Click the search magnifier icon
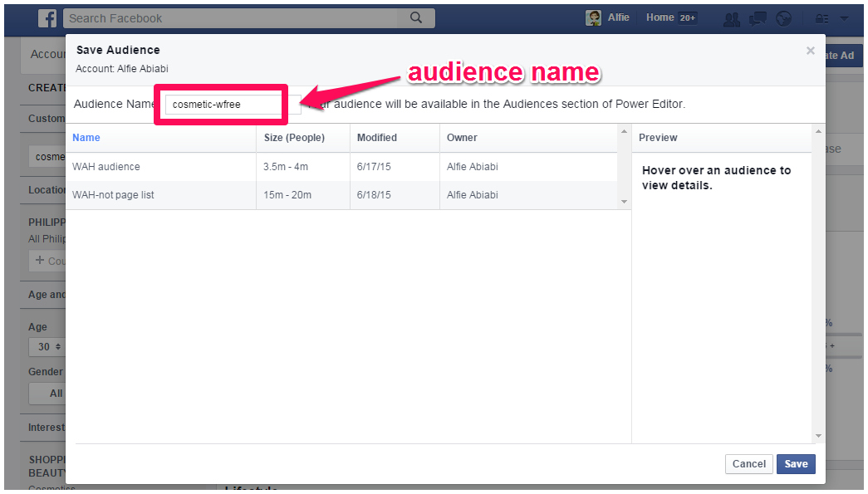Viewport: 868px width, 494px height. pyautogui.click(x=416, y=17)
